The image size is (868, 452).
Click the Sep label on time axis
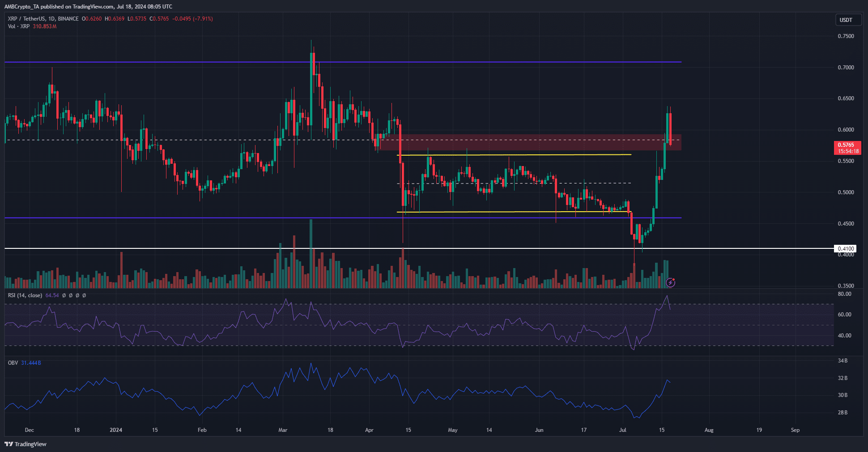click(x=795, y=430)
